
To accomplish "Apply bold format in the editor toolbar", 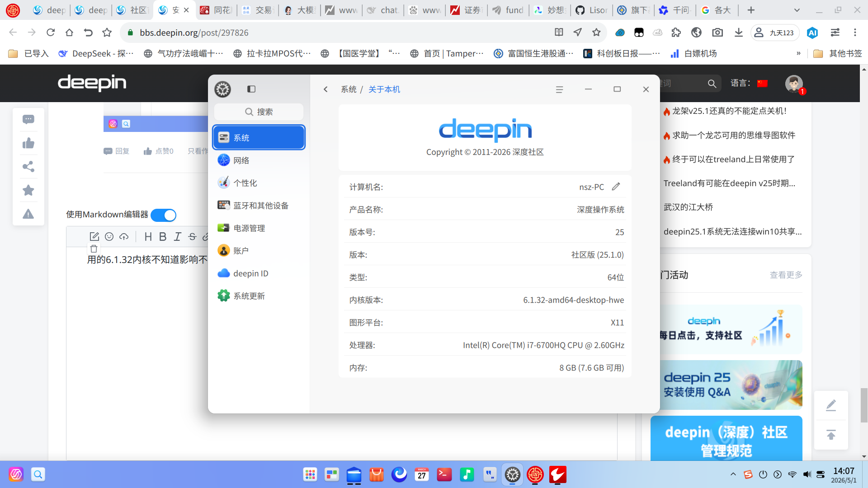I will [x=163, y=236].
